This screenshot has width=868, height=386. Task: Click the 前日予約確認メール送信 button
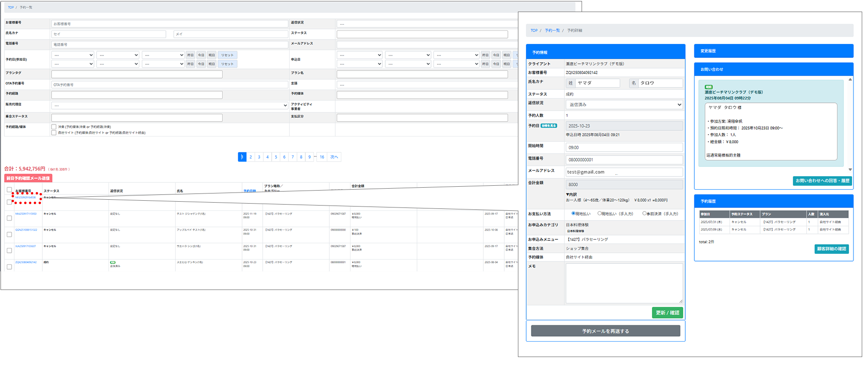(28, 178)
